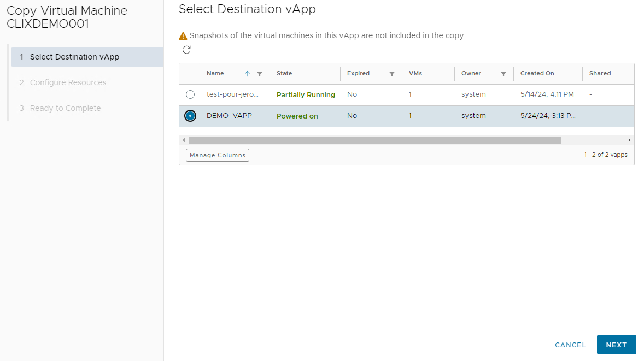644x361 pixels.
Task: Click the VMs column header
Action: point(415,74)
